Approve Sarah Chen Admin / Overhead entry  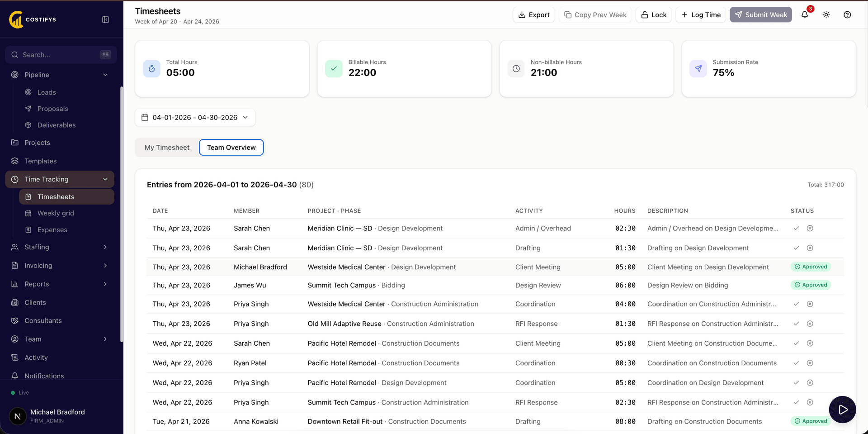pyautogui.click(x=796, y=229)
